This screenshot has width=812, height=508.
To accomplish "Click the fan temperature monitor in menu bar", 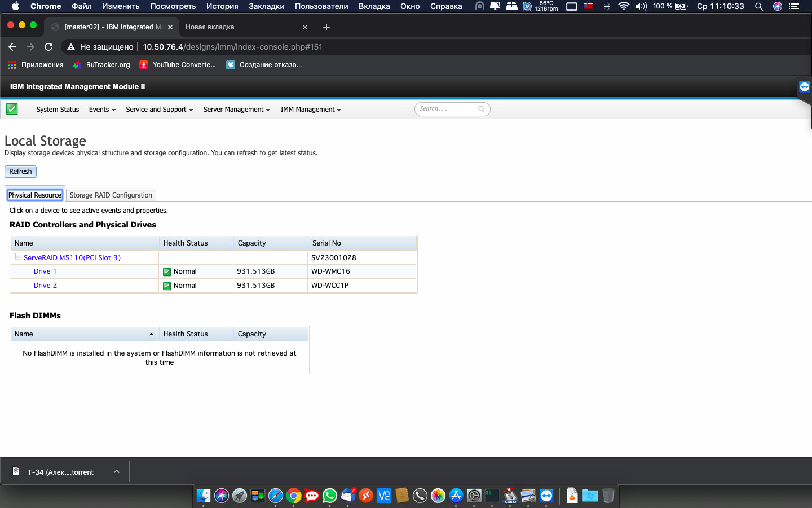I will pos(541,6).
